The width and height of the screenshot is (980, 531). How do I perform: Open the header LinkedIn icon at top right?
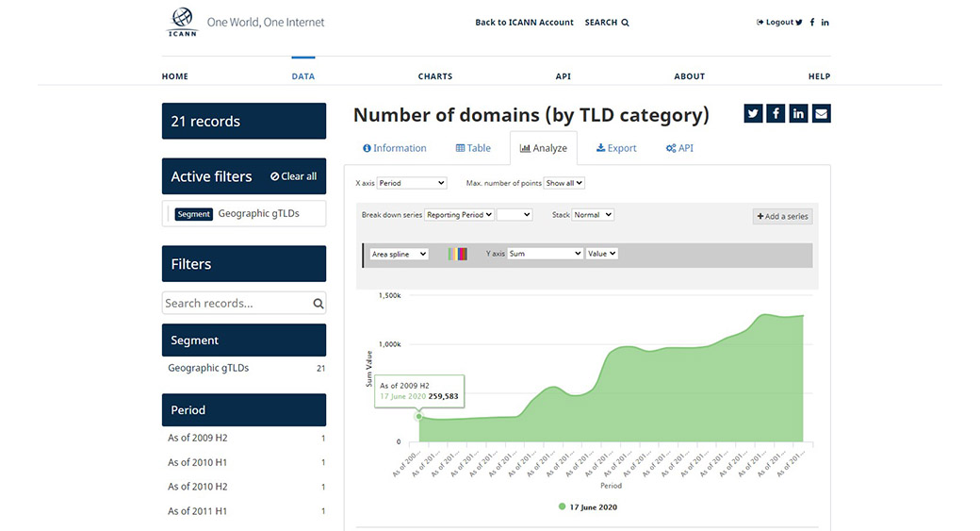tap(825, 23)
